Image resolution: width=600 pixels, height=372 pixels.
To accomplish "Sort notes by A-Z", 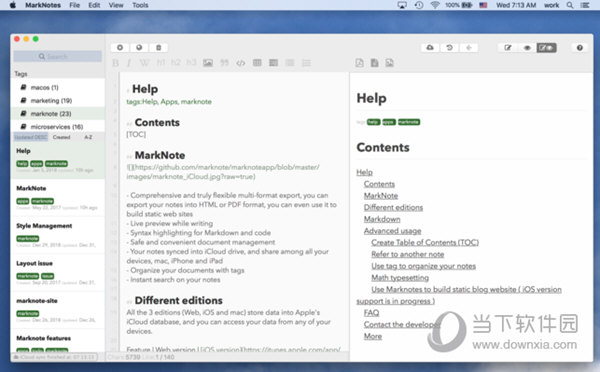I will (88, 137).
